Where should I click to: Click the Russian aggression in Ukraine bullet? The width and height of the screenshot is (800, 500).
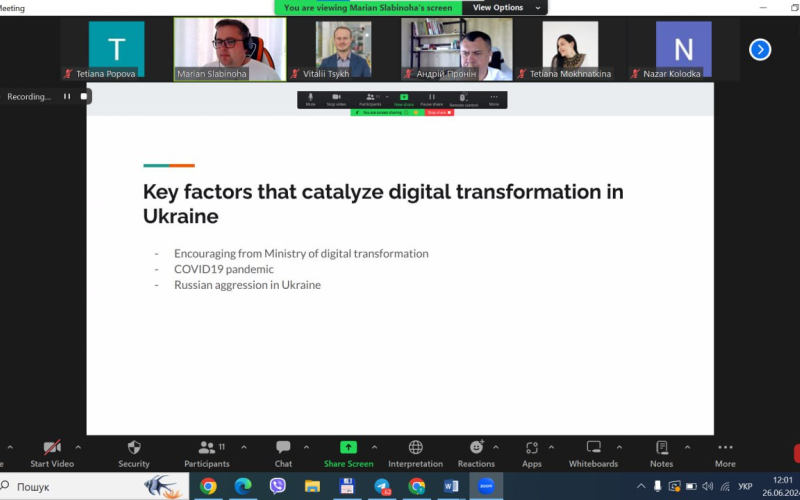[x=247, y=285]
